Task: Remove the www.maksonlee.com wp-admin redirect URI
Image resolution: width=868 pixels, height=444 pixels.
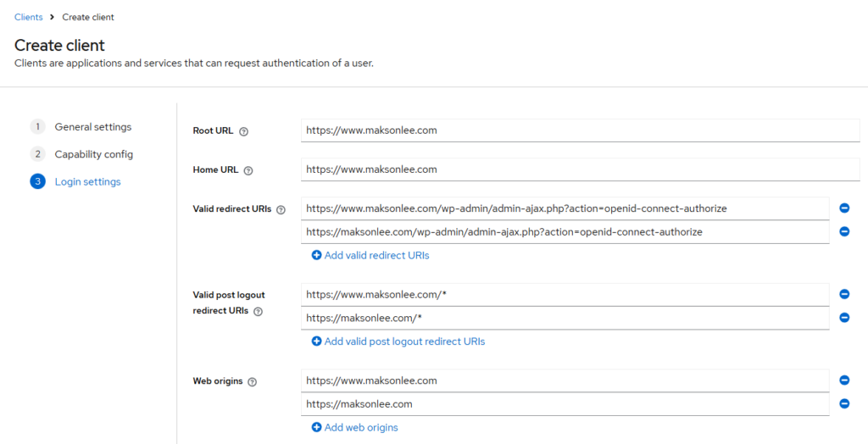Action: (844, 208)
